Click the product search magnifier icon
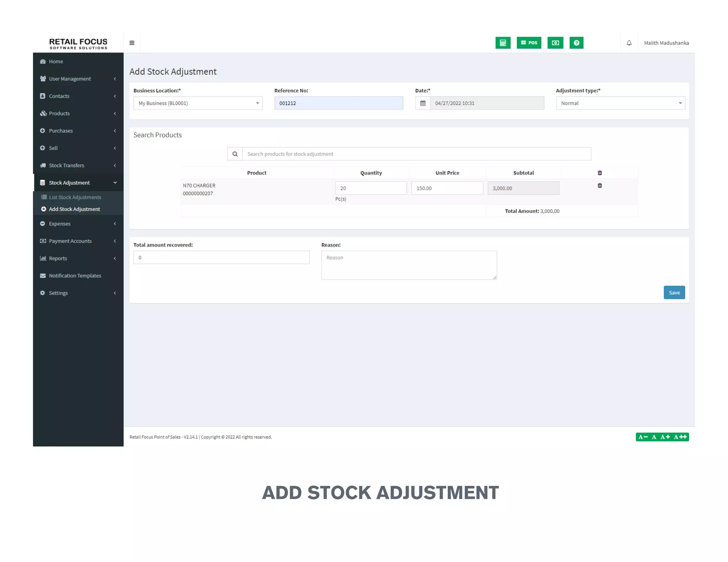The height and width of the screenshot is (562, 728). [235, 154]
